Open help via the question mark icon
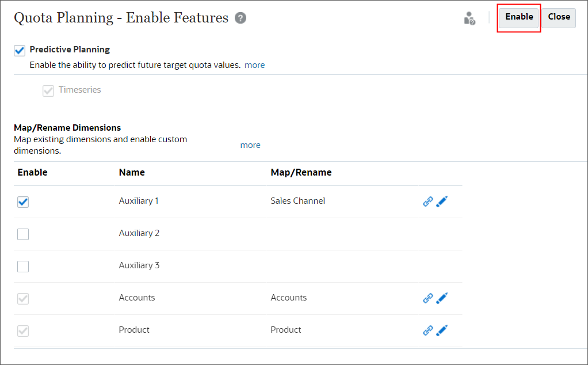The image size is (588, 365). coord(240,17)
